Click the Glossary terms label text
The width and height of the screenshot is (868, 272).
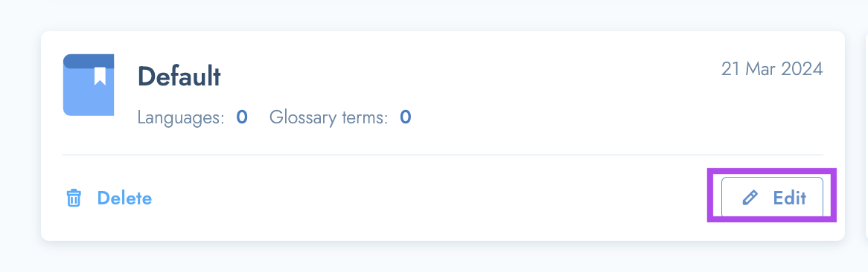tap(329, 117)
